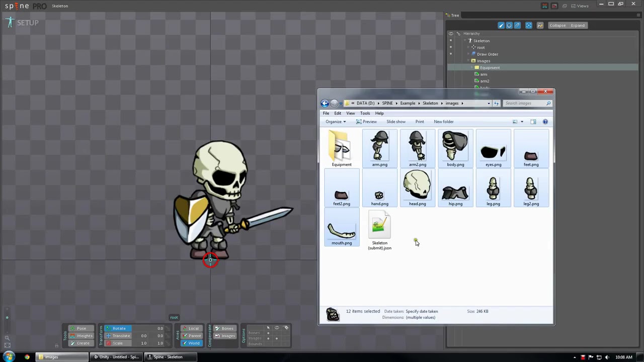The width and height of the screenshot is (644, 362).
Task: Activate the Translate transform tool
Action: [x=118, y=336]
